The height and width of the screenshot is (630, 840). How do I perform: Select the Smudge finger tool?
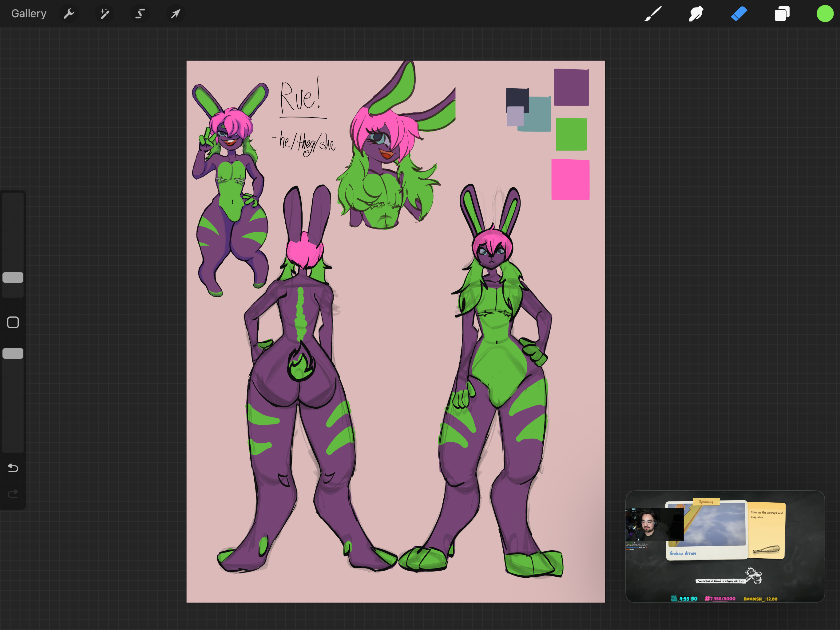[x=696, y=14]
